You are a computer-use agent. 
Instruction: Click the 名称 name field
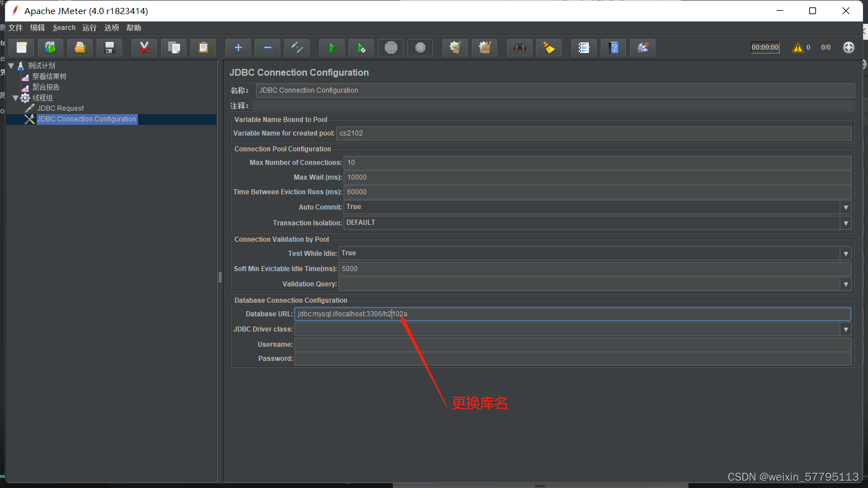tap(555, 90)
